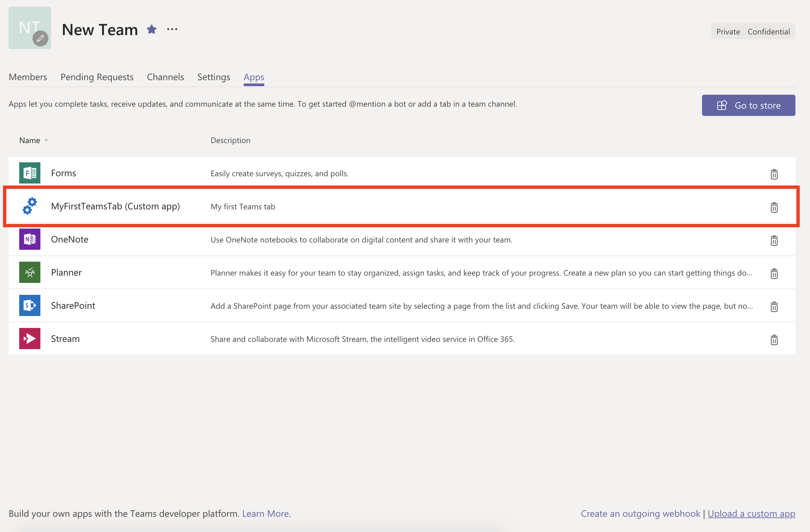Click the Go to store button
The image size is (810, 532).
click(748, 105)
